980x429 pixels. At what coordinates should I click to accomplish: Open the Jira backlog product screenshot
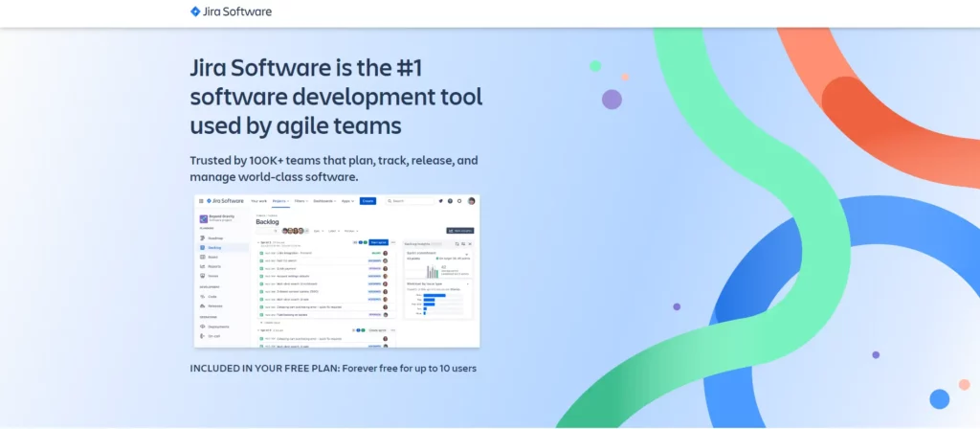point(337,271)
